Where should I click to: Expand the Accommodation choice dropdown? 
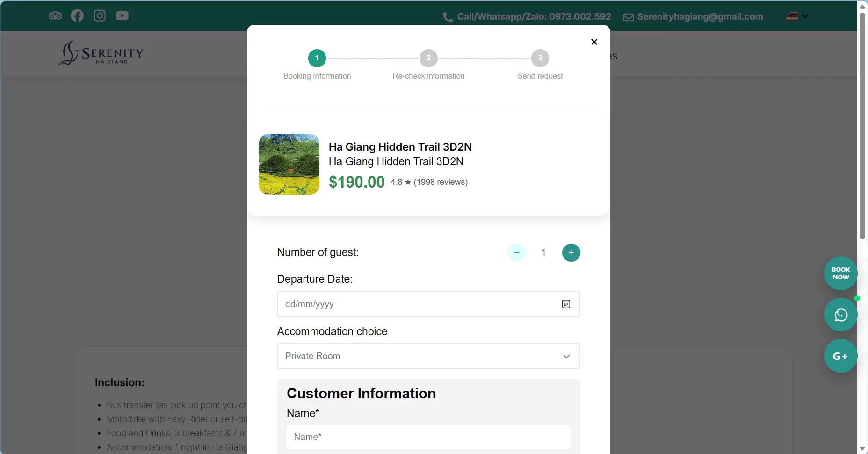[x=428, y=356]
